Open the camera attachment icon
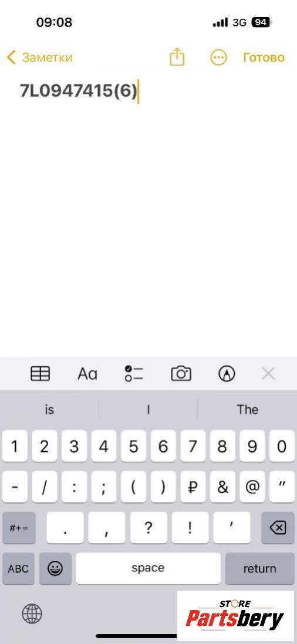 pos(181,373)
